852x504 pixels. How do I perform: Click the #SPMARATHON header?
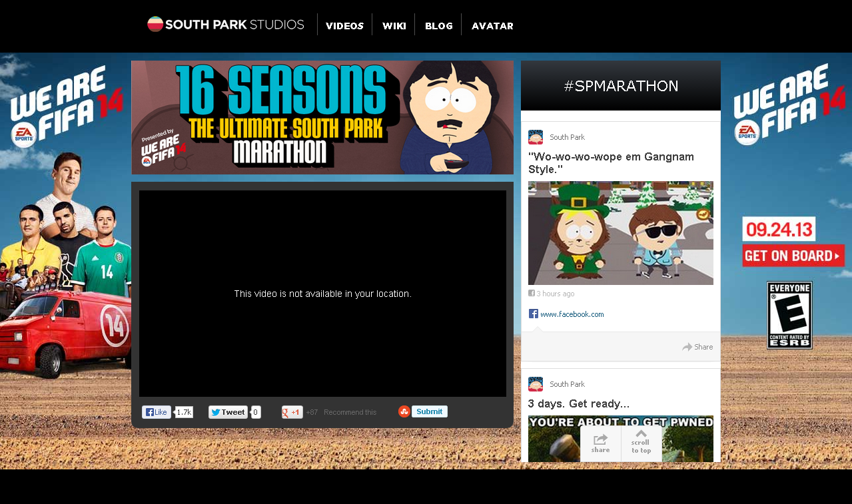621,86
